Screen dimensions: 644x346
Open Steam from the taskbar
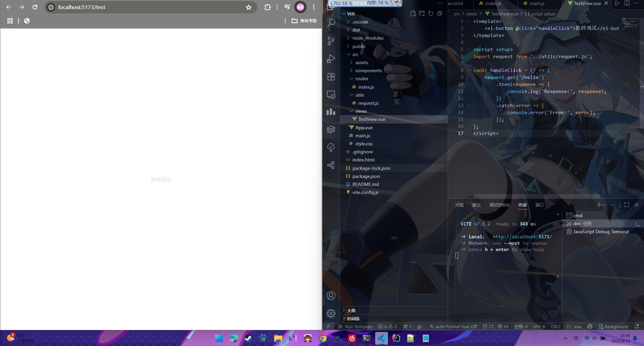248,338
